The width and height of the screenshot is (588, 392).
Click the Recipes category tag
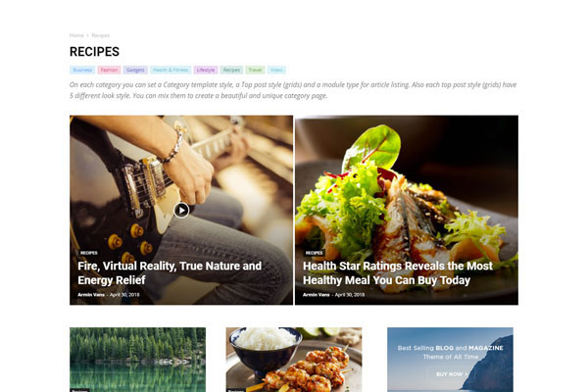(x=231, y=70)
